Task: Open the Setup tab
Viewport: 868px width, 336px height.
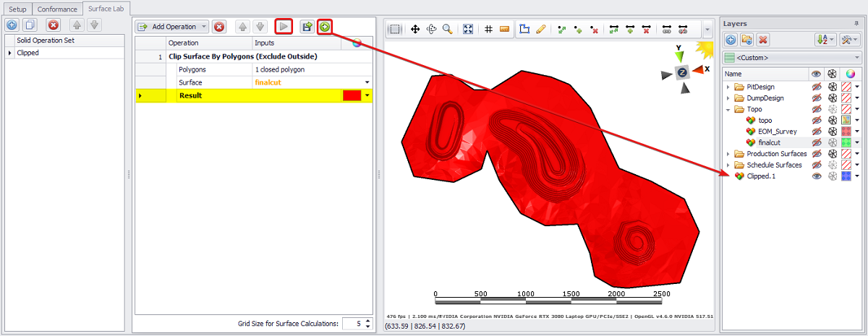Action: click(x=17, y=9)
